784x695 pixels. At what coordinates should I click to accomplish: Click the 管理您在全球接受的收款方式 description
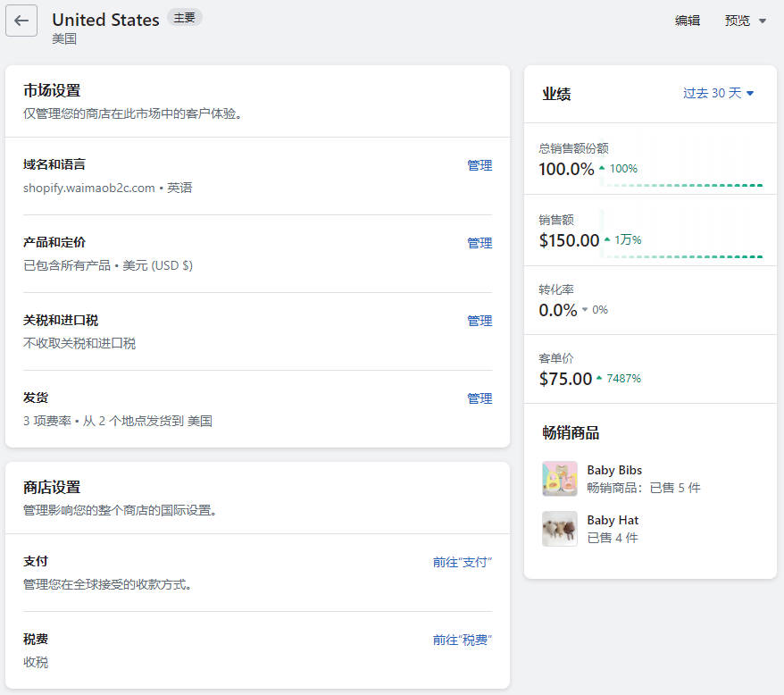pos(107,584)
